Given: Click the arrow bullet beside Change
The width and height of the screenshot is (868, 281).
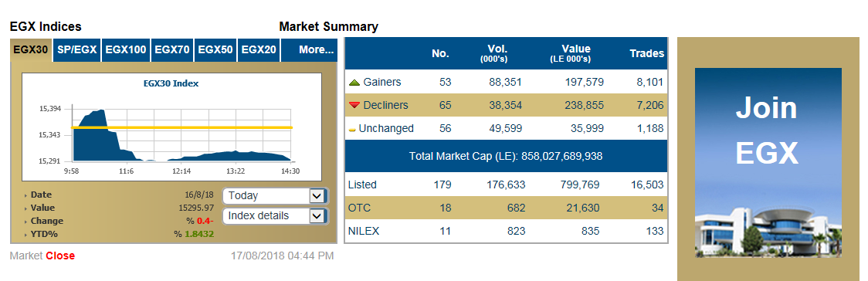Looking at the screenshot, I should [x=25, y=222].
